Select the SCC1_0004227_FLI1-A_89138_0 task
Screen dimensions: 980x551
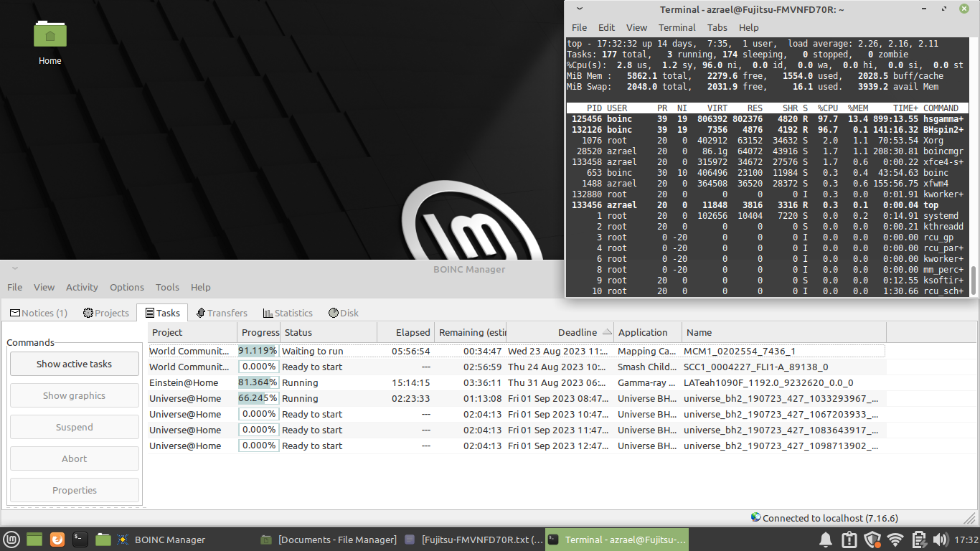(517, 367)
